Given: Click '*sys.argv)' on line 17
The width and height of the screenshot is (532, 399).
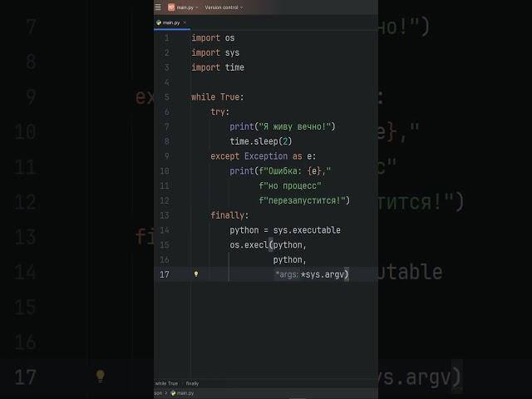Looking at the screenshot, I should [x=325, y=274].
